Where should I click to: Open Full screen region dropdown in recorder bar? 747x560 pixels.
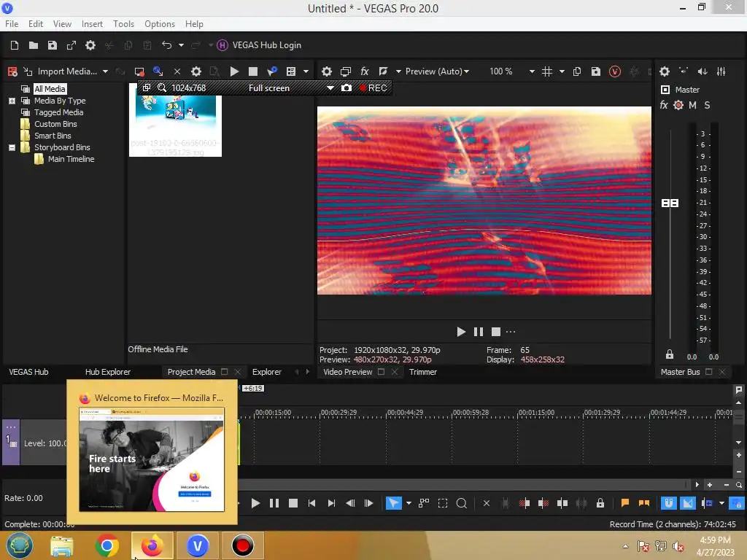coord(330,88)
